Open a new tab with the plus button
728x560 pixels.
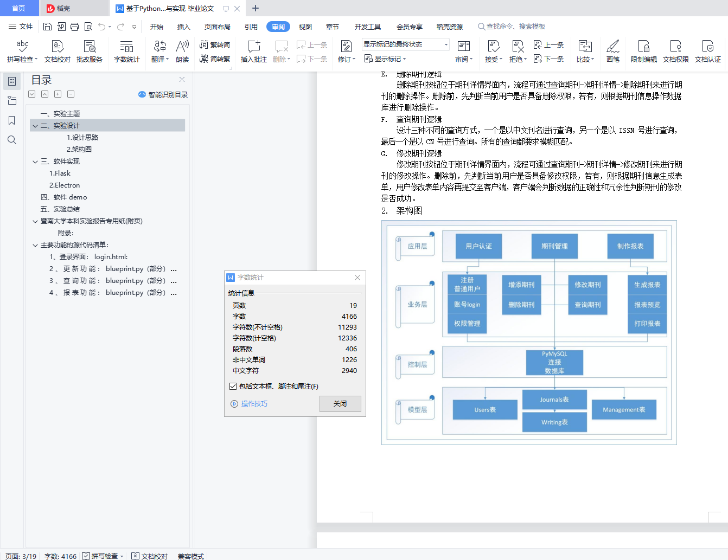(x=256, y=8)
